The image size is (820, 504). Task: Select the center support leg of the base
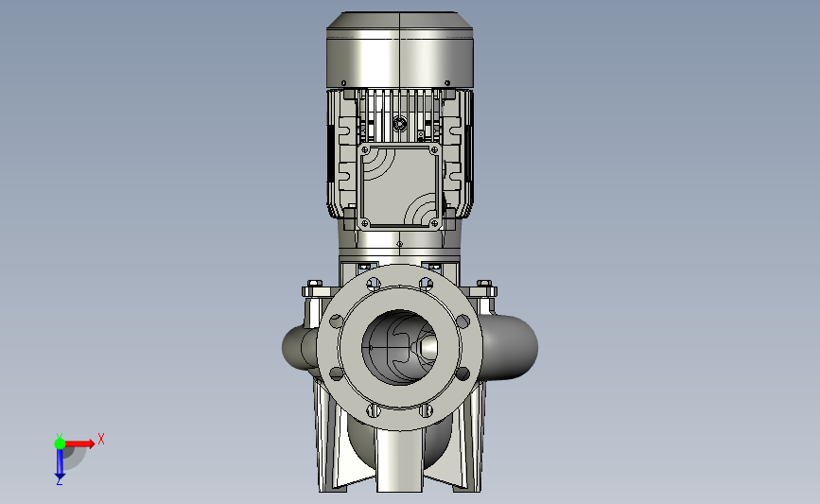pos(399,461)
